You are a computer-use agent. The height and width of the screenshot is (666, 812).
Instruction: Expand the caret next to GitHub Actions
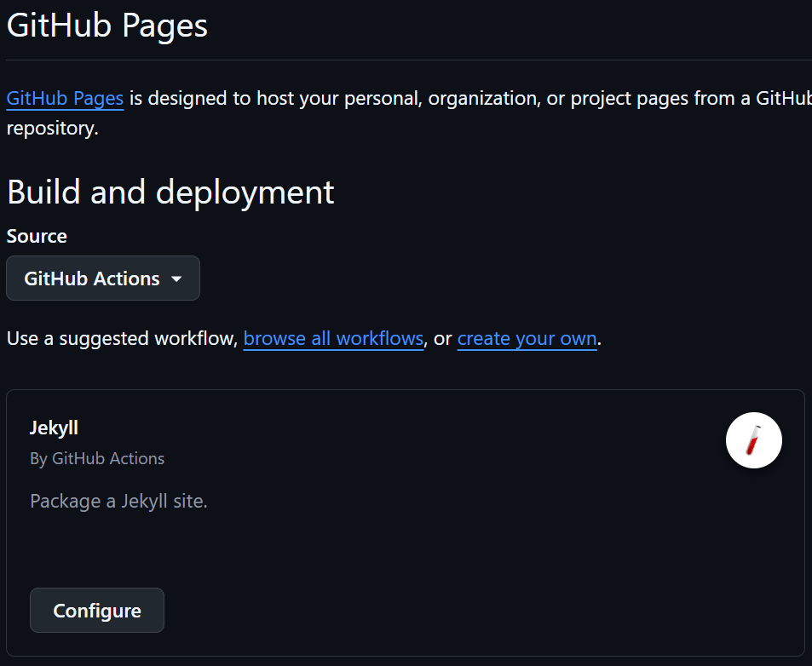pos(176,278)
